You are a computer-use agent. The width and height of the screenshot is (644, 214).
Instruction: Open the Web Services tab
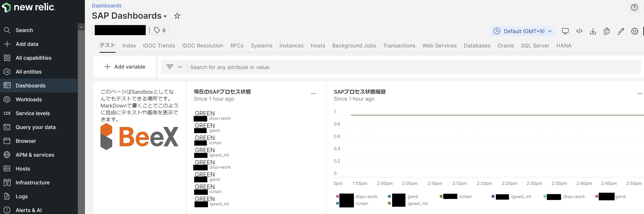click(439, 46)
